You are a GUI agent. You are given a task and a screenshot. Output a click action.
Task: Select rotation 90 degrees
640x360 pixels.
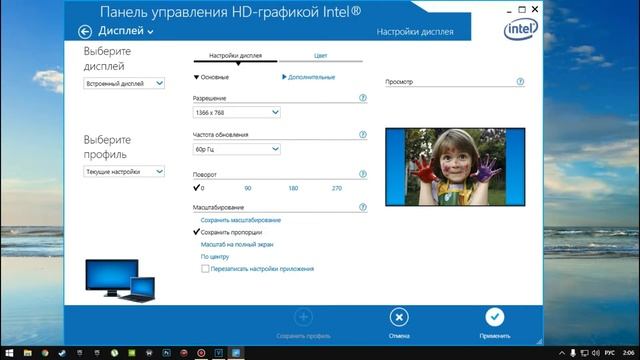(248, 188)
